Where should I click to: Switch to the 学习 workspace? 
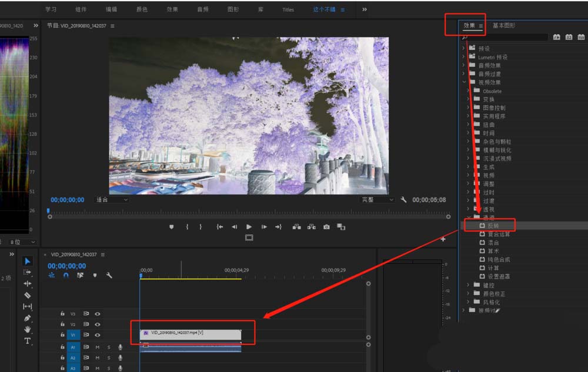coord(51,9)
